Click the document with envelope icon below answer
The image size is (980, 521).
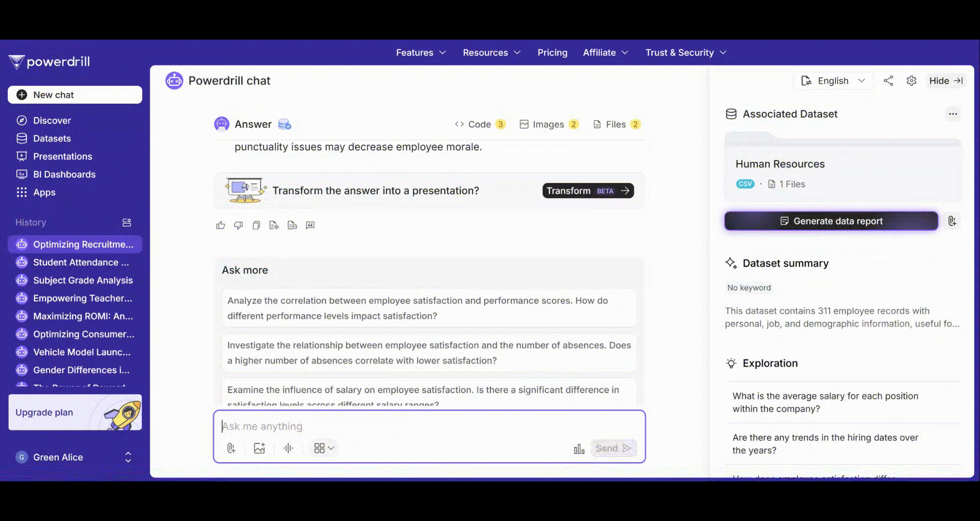point(292,225)
